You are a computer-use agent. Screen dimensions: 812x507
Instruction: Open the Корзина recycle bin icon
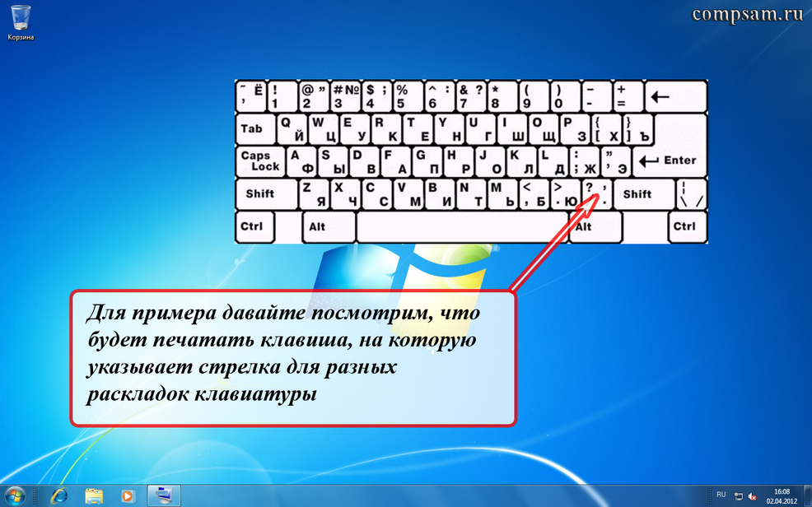click(x=21, y=23)
